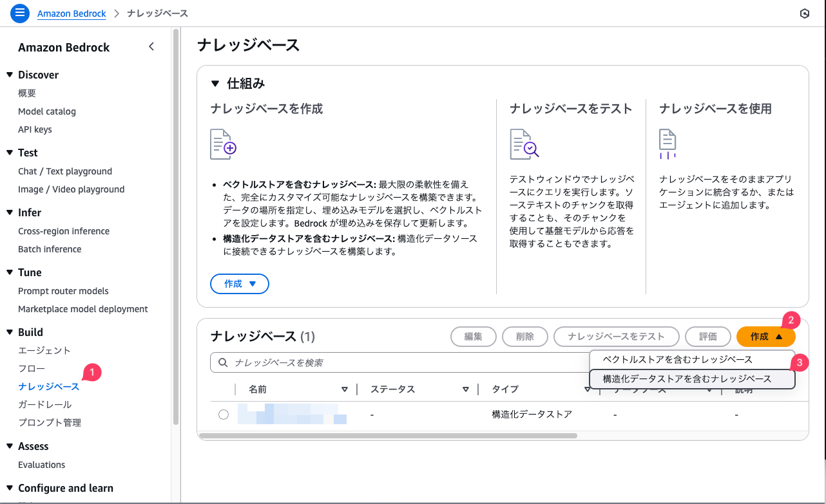The image size is (826, 504).
Task: Sort by the ステータス column arrow
Action: [466, 389]
